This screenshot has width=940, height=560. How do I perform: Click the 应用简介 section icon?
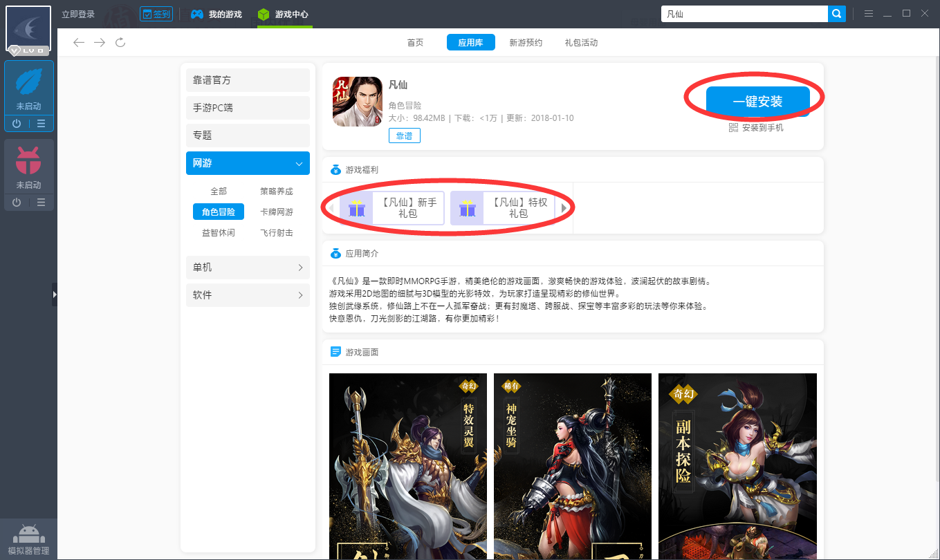(335, 254)
